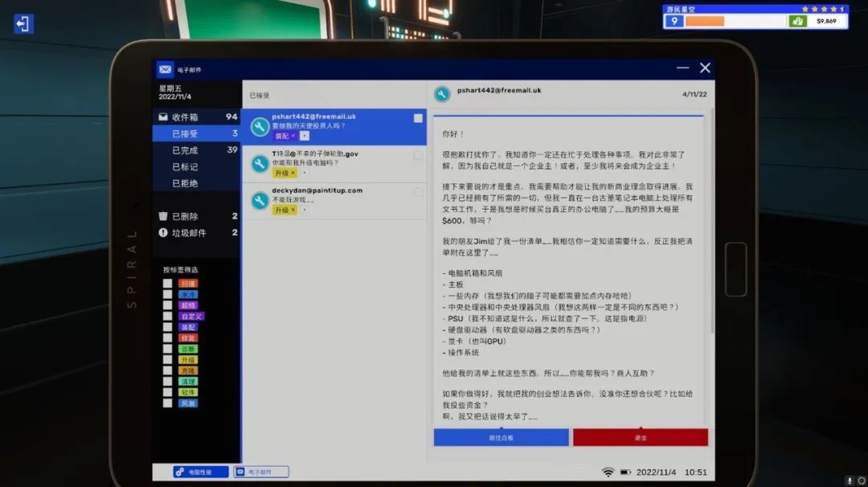Switch to the 电脑性能 app in the taskbar
This screenshot has height=487, width=868.
[200, 472]
